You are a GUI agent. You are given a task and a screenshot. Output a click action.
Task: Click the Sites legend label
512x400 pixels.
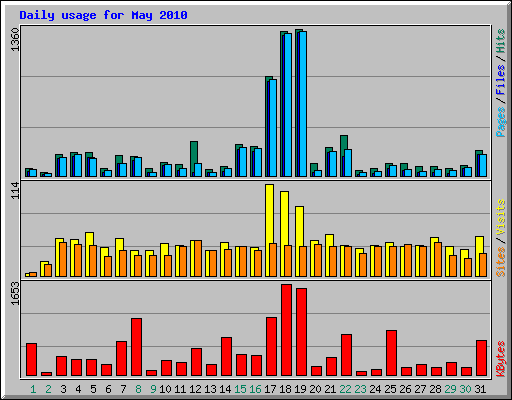coord(501,262)
